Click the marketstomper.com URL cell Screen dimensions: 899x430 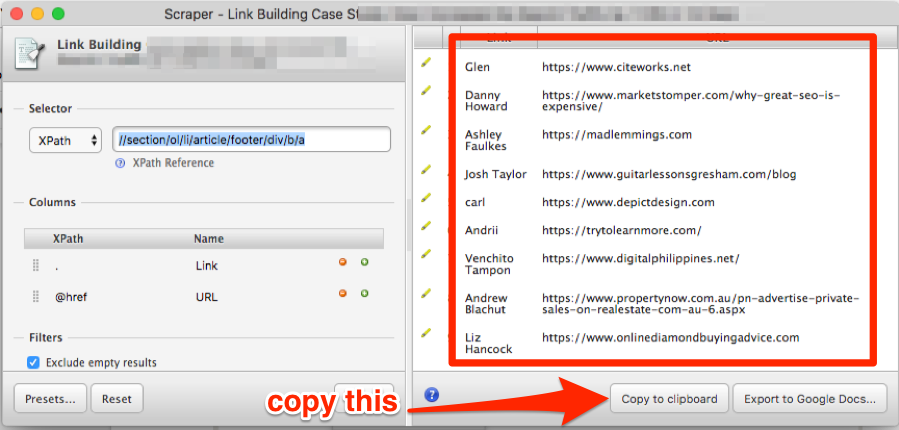pyautogui.click(x=691, y=101)
